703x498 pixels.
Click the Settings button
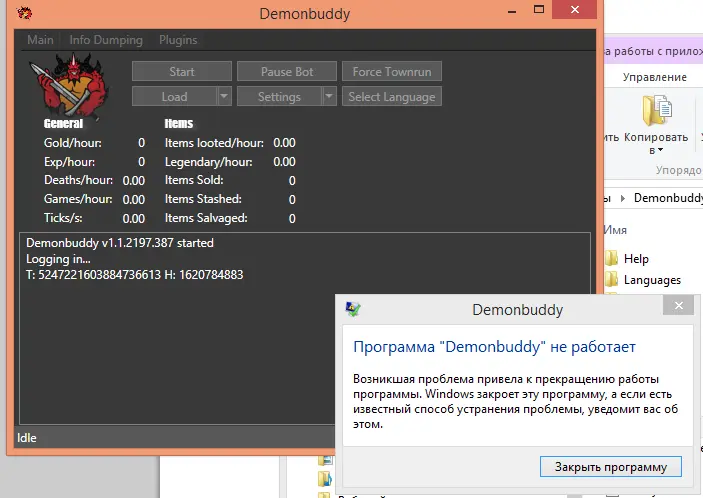click(x=279, y=96)
